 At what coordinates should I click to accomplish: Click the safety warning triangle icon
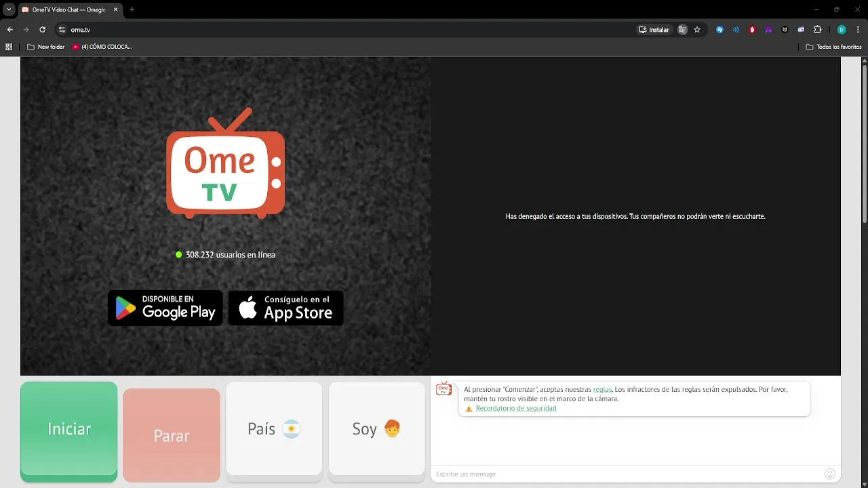[469, 409]
